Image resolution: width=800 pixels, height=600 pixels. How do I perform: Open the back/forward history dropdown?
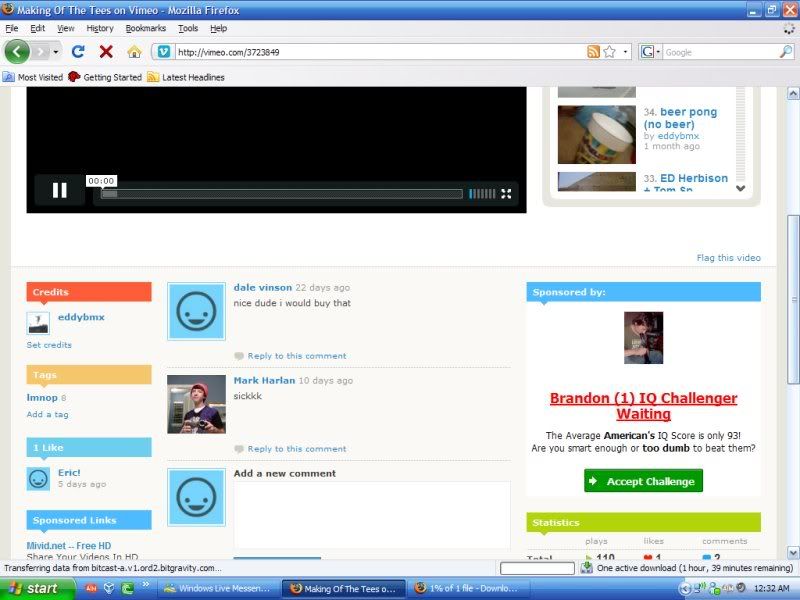click(x=56, y=52)
